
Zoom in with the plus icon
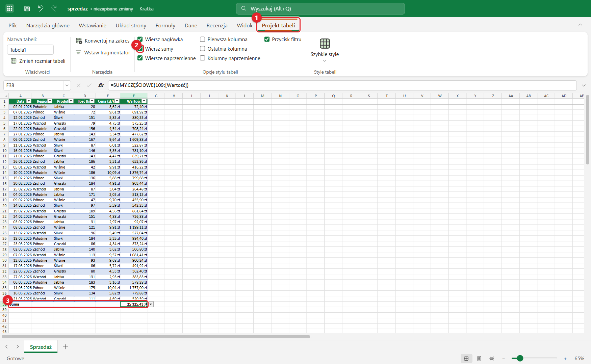(565, 359)
